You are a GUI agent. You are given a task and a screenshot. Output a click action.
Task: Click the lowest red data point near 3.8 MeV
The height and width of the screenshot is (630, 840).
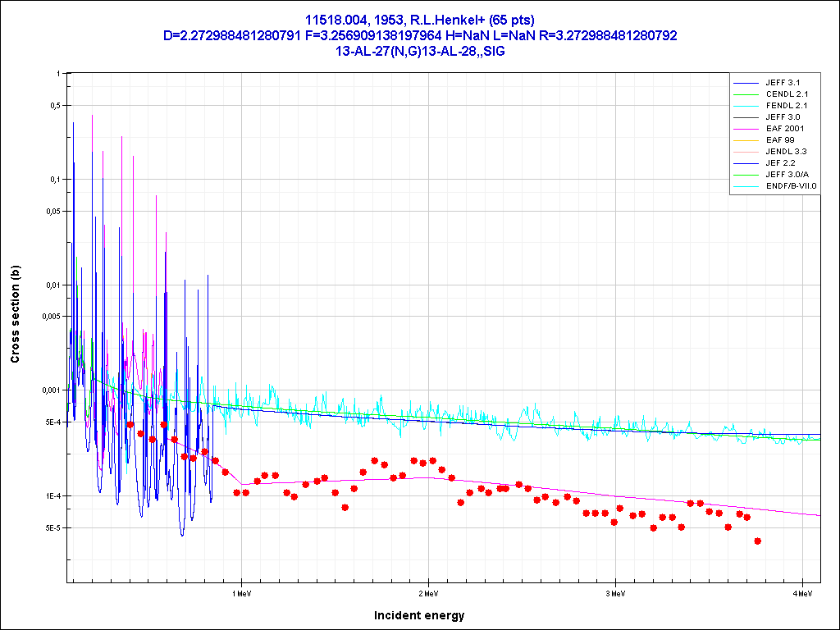757,541
